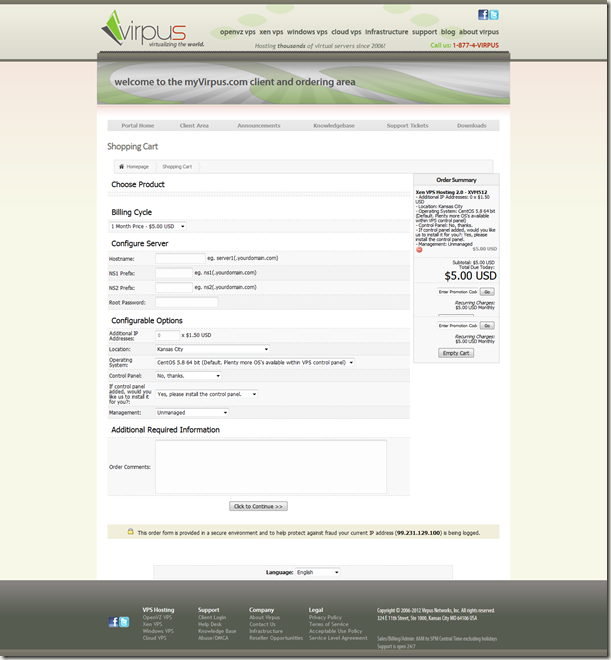
Task: Open Service Level Agreement footer link
Action: (338, 638)
